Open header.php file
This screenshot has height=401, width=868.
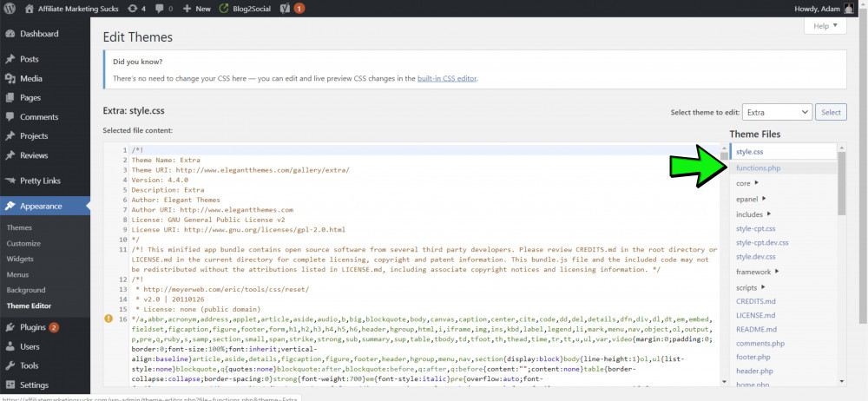tap(754, 371)
